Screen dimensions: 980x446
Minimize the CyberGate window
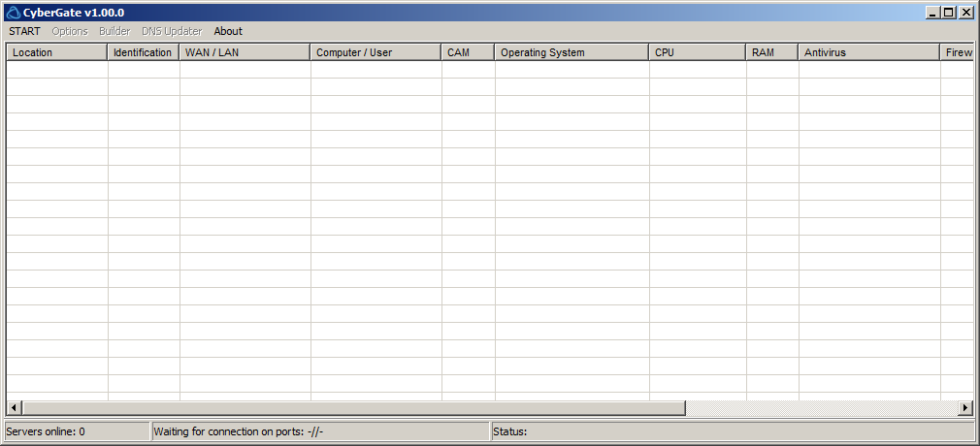(x=933, y=13)
